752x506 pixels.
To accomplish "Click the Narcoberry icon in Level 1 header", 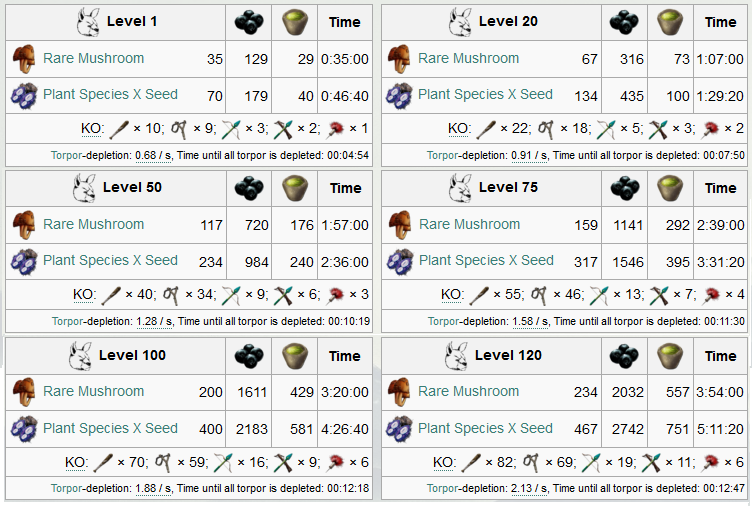I will [x=249, y=22].
